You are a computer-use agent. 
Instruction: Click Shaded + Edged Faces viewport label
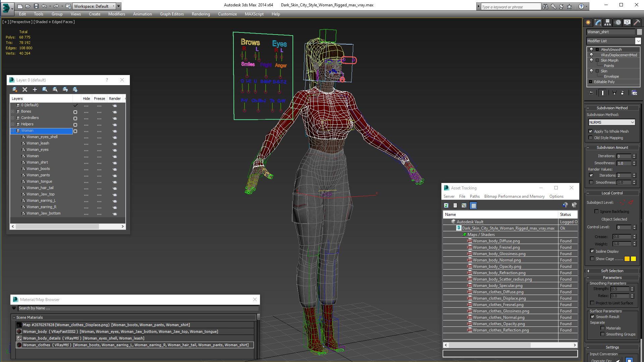point(54,22)
